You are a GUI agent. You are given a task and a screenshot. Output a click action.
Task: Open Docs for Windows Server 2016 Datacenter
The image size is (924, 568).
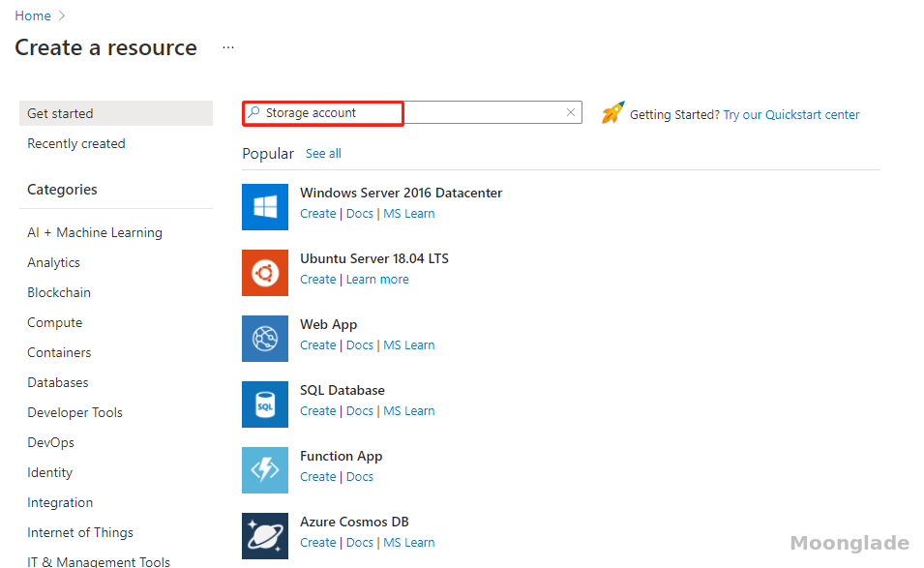pyautogui.click(x=360, y=213)
